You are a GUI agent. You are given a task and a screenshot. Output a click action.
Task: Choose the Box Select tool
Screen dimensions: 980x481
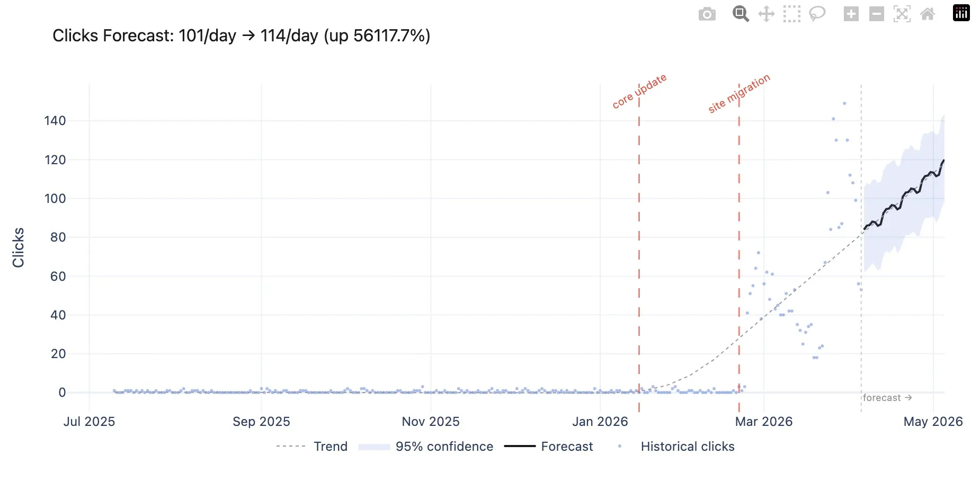coord(791,14)
